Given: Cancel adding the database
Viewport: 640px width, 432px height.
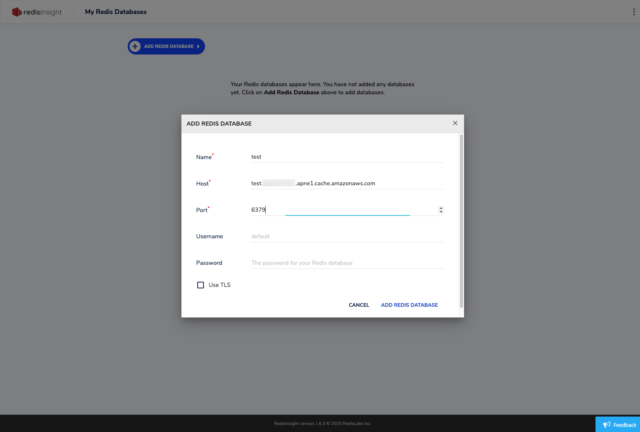Looking at the screenshot, I should coord(359,305).
